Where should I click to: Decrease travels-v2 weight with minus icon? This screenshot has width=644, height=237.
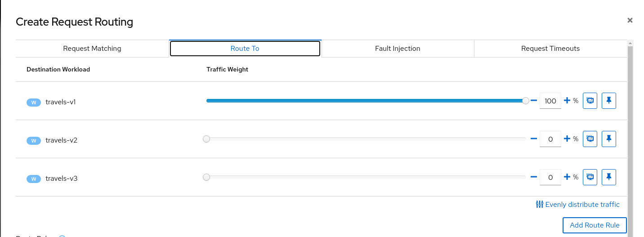534,139
